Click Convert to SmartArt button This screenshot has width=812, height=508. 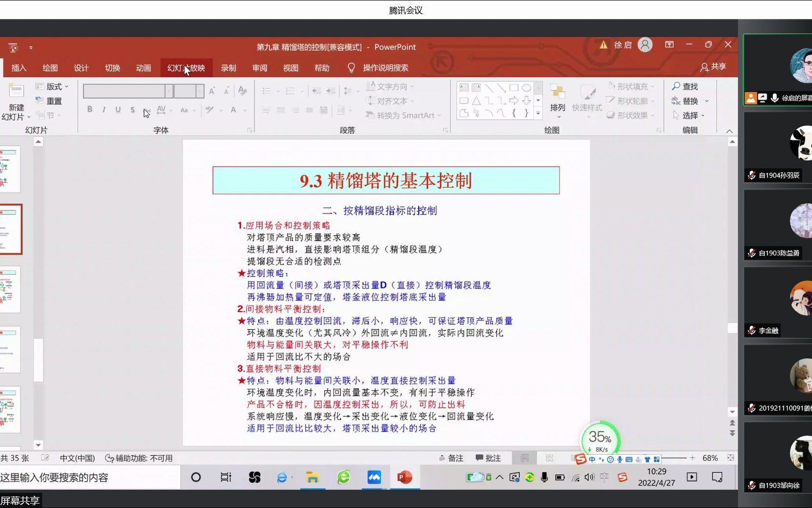[403, 115]
